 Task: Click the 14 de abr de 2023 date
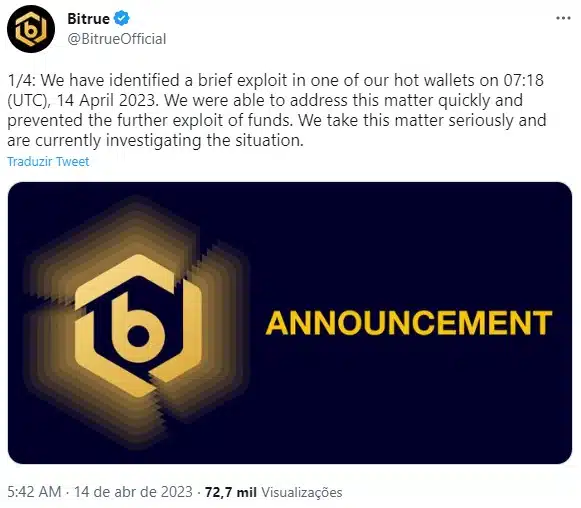coord(133,492)
